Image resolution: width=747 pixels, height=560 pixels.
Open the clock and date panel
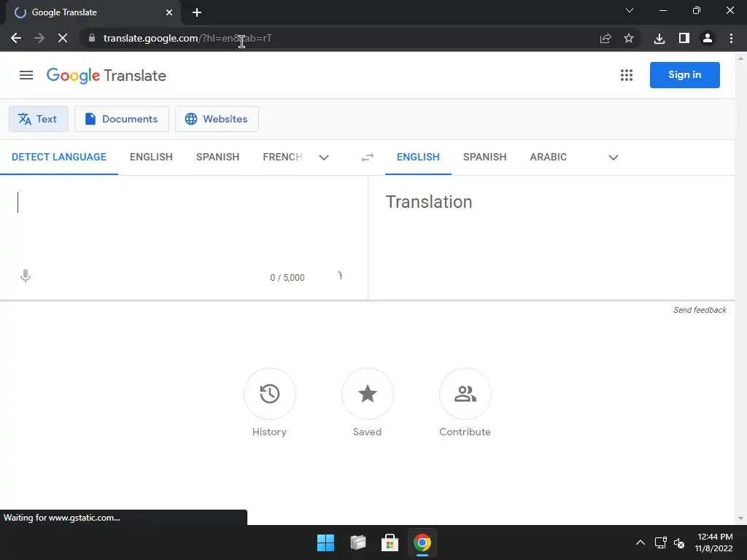coord(713,542)
